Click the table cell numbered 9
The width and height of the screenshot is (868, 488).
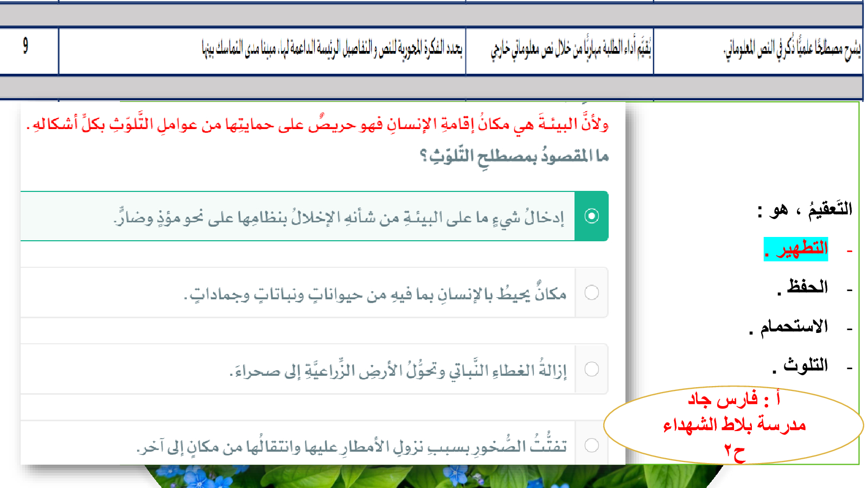click(25, 46)
